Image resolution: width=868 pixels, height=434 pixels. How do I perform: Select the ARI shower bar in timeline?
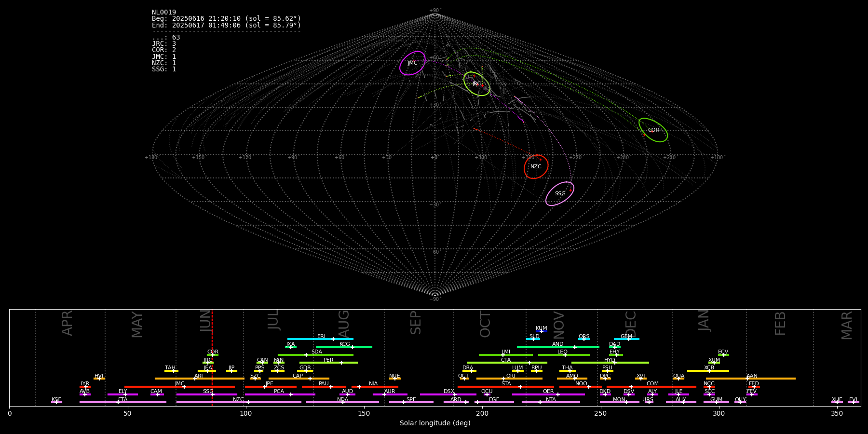(199, 379)
